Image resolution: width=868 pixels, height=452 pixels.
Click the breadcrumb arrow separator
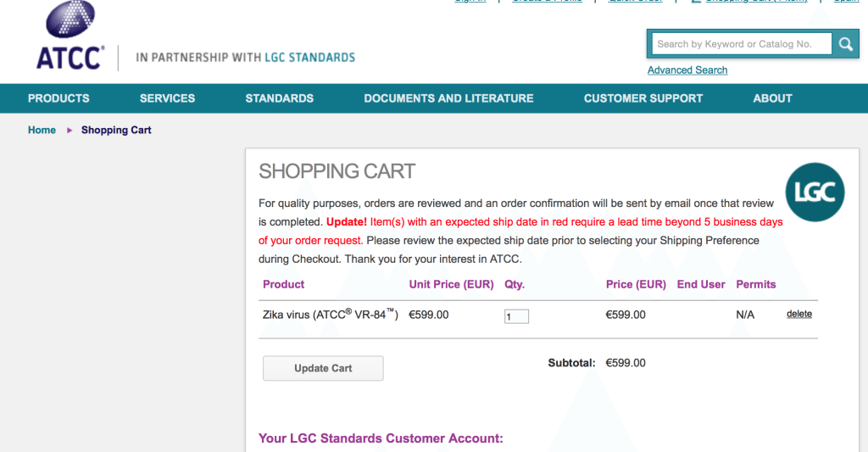point(70,130)
